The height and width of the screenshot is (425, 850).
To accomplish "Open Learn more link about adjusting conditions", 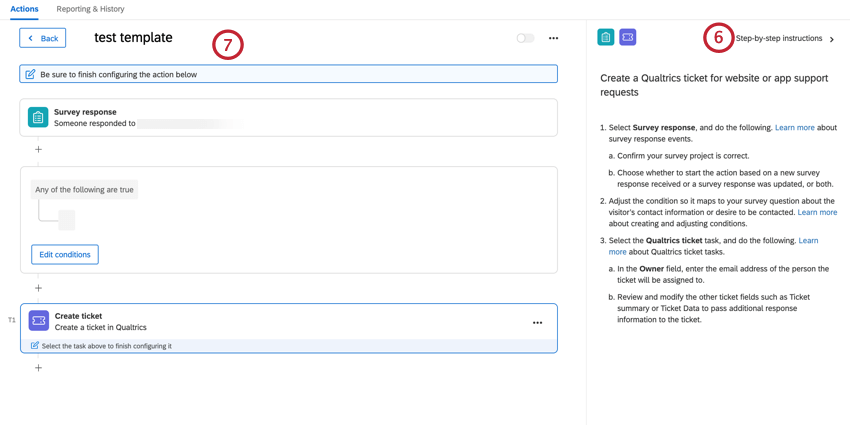I will (817, 212).
